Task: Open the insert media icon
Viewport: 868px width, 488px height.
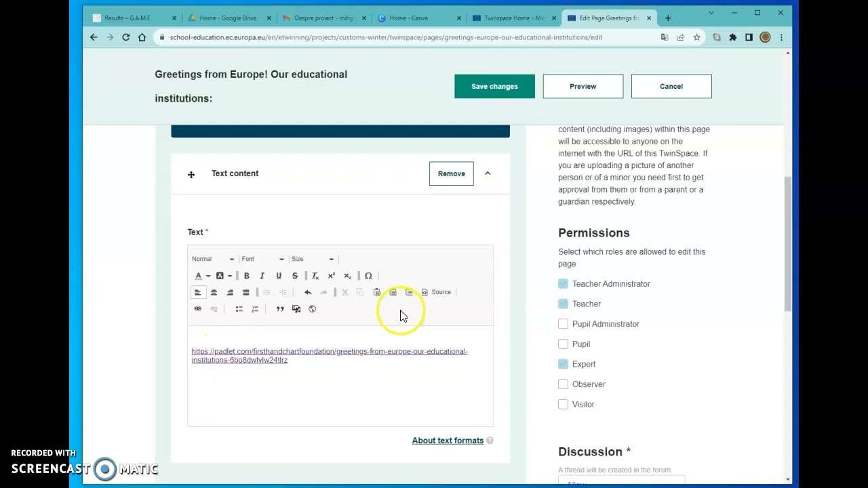Action: pyautogui.click(x=296, y=309)
